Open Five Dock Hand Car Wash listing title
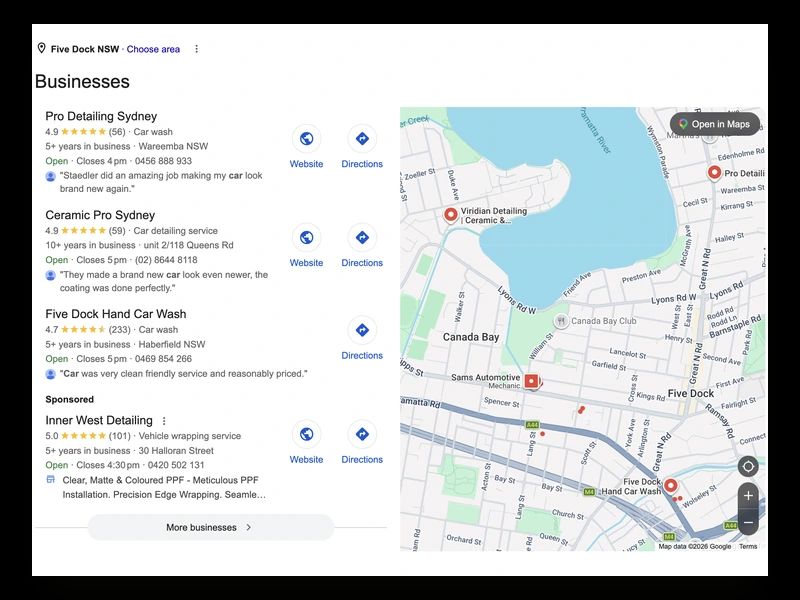Viewport: 800px width, 600px height. tap(116, 314)
